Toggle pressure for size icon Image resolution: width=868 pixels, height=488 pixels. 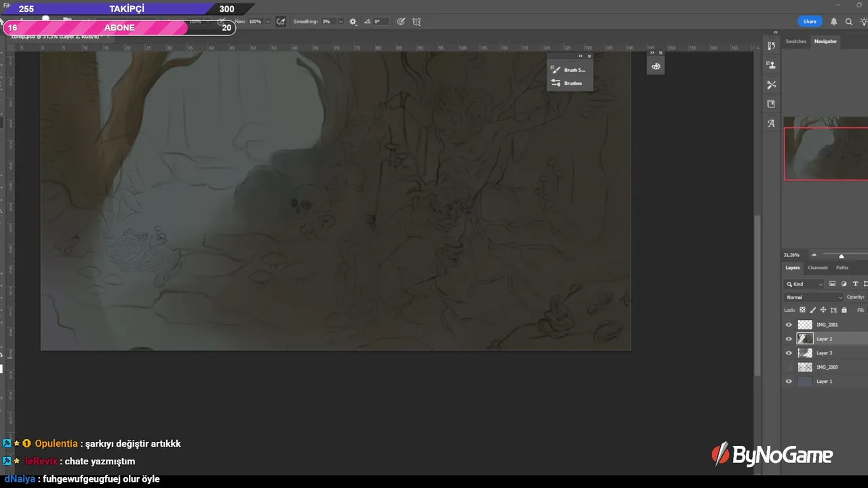pos(401,22)
